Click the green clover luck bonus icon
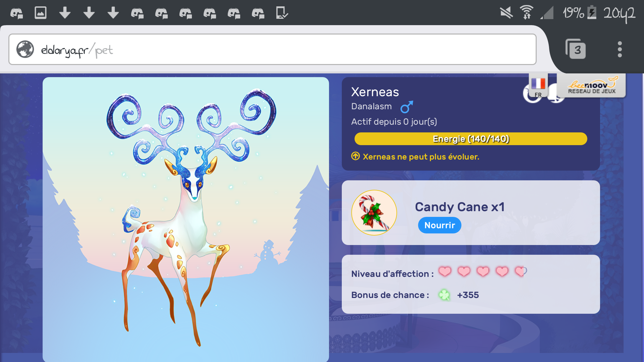644x362 pixels. point(444,295)
